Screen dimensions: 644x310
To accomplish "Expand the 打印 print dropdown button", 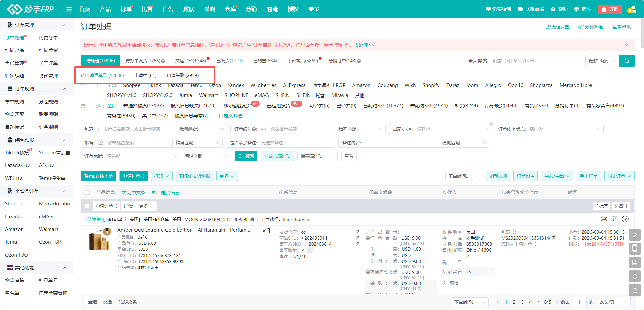I will coord(162,176).
